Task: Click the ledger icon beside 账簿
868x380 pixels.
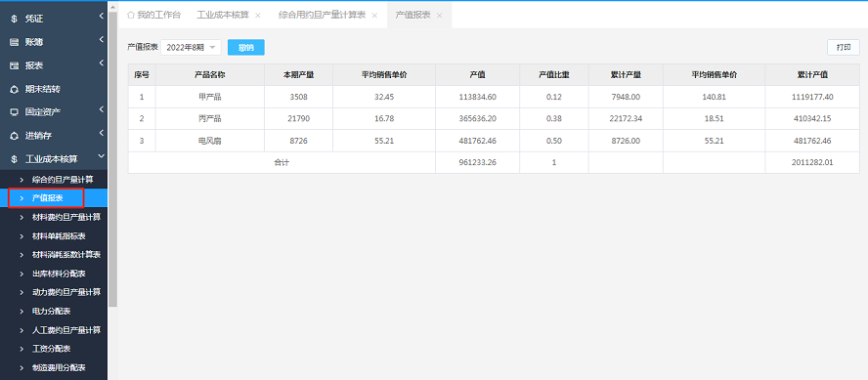Action: [15, 42]
